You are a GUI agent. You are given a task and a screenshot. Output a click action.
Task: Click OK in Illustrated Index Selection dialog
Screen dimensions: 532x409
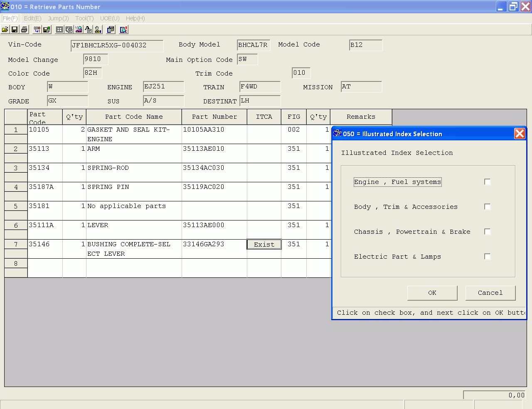432,293
